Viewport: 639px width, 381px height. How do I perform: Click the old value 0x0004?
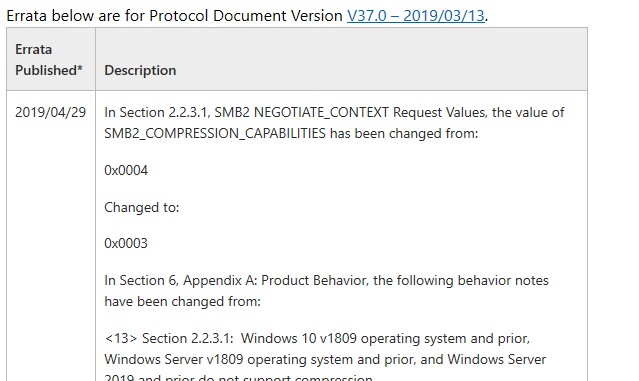(x=126, y=170)
